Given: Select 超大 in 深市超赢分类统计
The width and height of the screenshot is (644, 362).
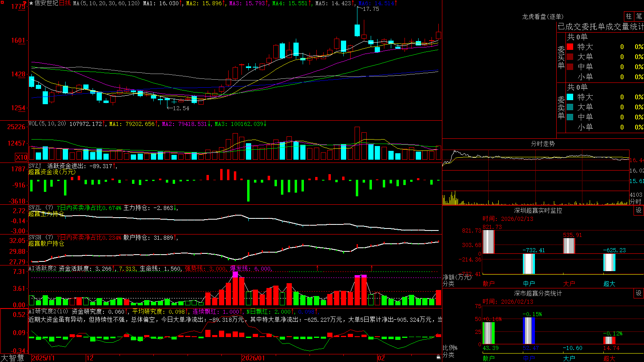Looking at the screenshot, I should pos(609,358).
